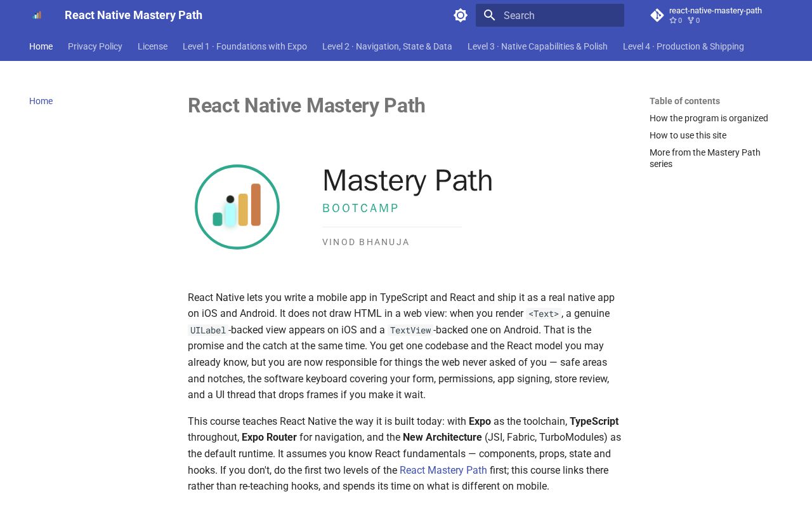Jump to How the program is organized
This screenshot has width=812, height=508.
(x=709, y=118)
